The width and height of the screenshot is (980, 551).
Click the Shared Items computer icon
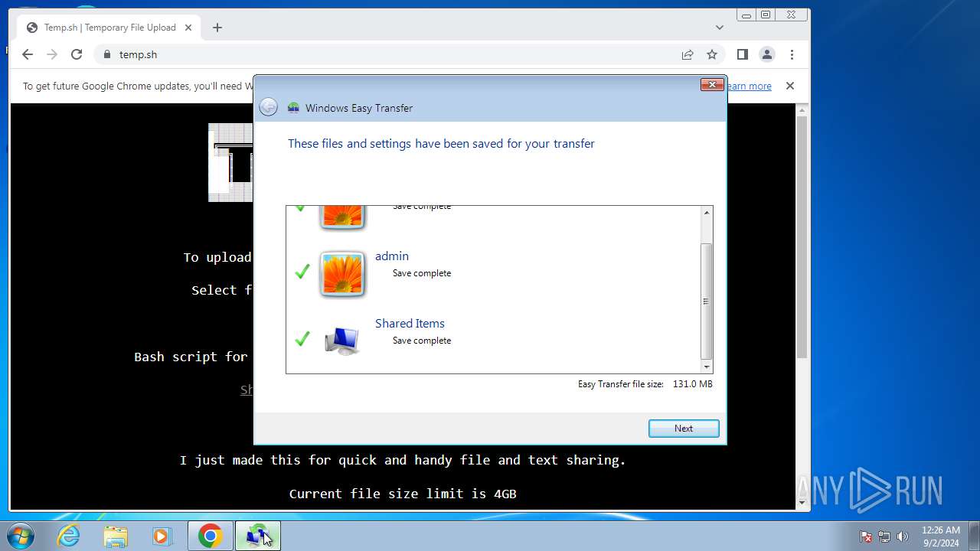[341, 341]
